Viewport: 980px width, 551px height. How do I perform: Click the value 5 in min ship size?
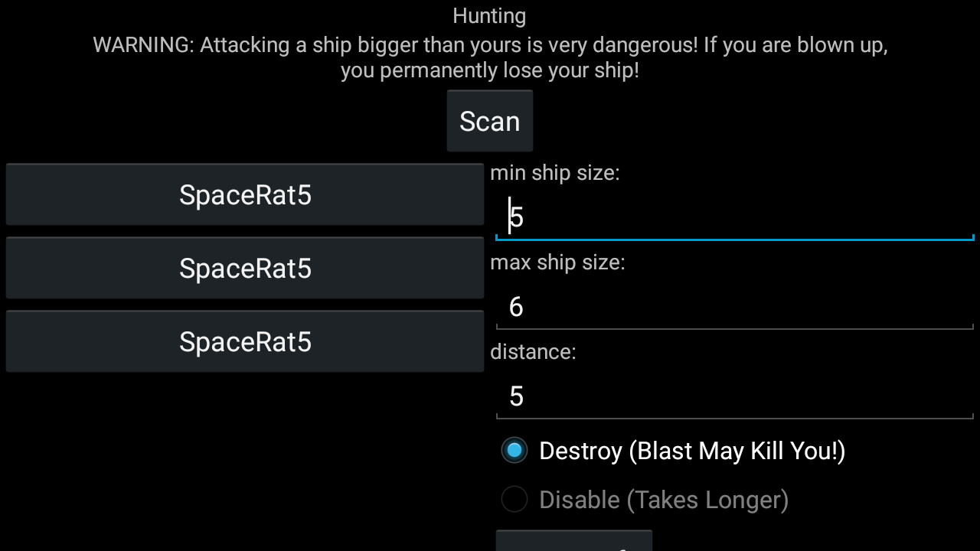[517, 217]
